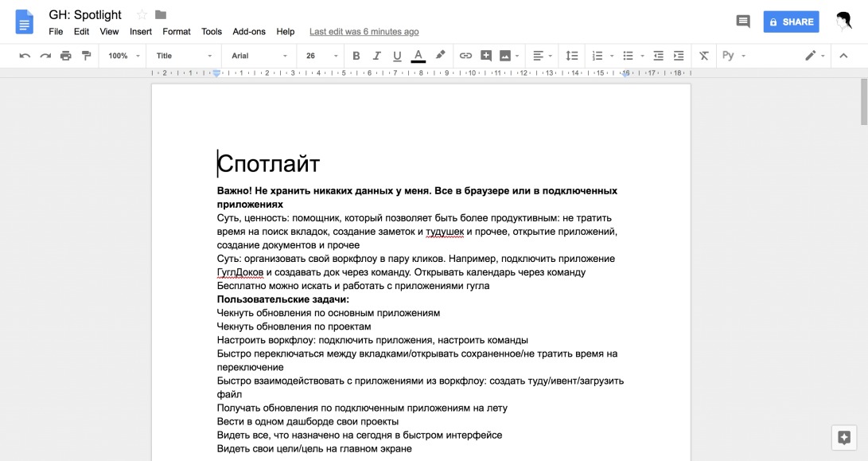
Task: Clear text formatting
Action: [x=703, y=56]
